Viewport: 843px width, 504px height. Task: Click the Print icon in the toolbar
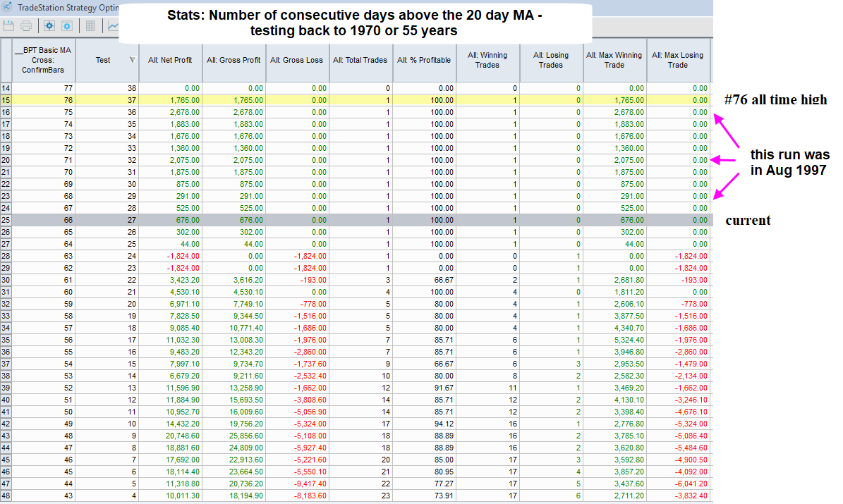tap(26, 26)
